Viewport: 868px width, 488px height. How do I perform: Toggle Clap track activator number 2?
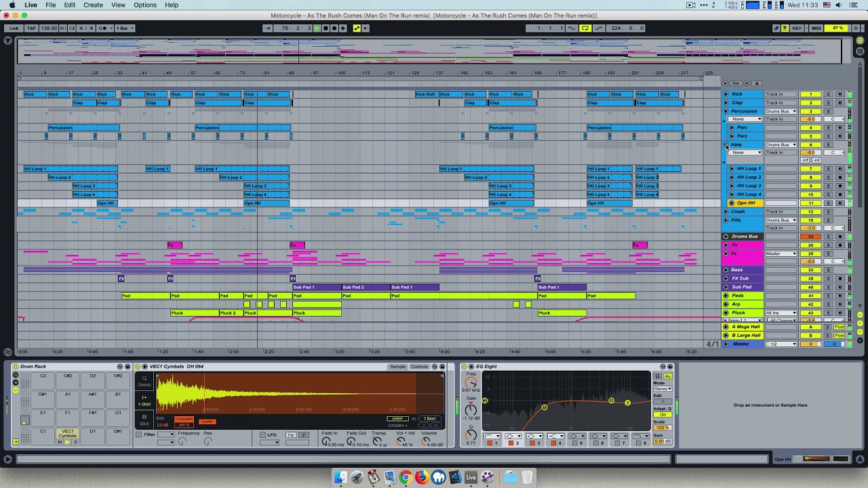tap(810, 103)
